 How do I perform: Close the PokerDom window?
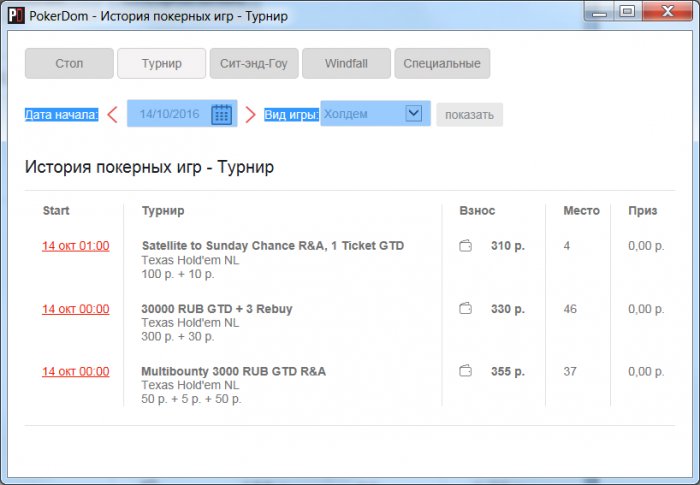(x=667, y=11)
